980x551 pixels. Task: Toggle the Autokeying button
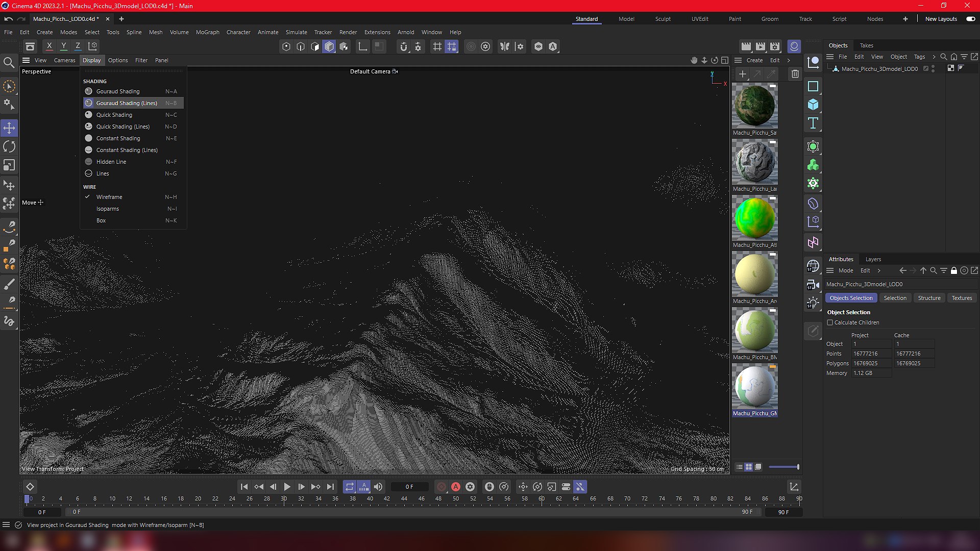(x=456, y=487)
